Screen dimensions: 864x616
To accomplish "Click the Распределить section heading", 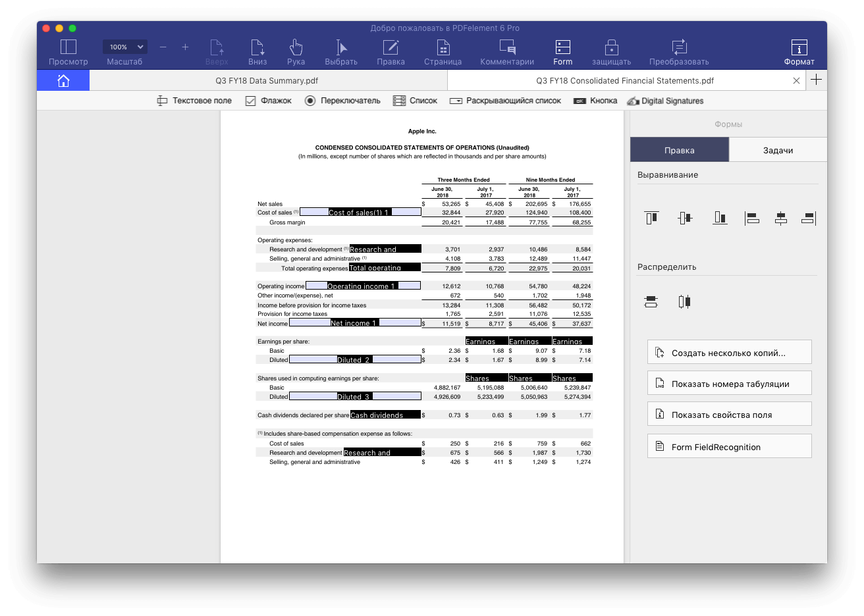I will tap(666, 267).
